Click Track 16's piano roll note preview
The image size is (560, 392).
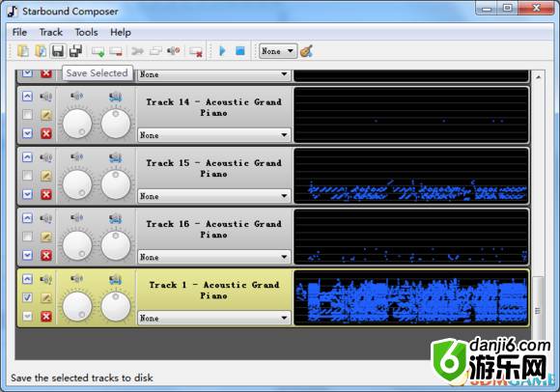410,237
